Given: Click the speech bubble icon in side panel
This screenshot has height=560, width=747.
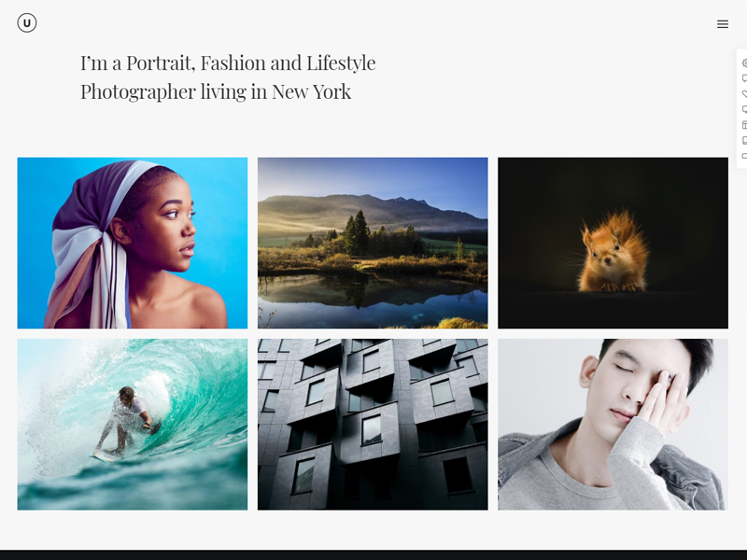Looking at the screenshot, I should pos(744,78).
